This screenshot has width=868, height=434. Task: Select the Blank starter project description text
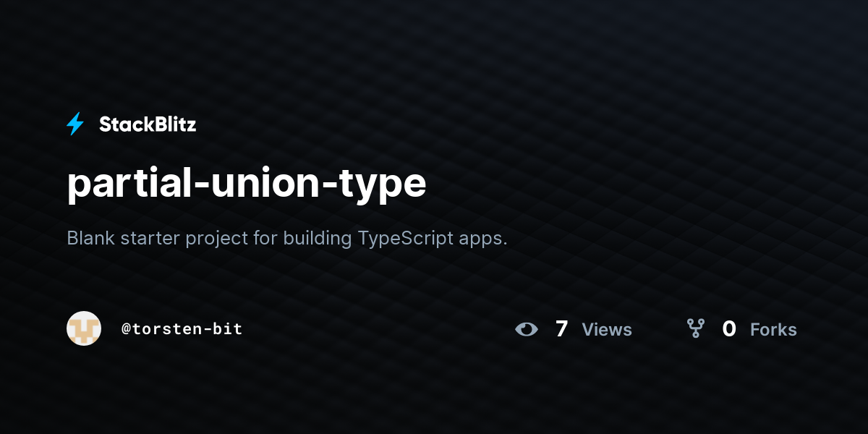coord(287,239)
